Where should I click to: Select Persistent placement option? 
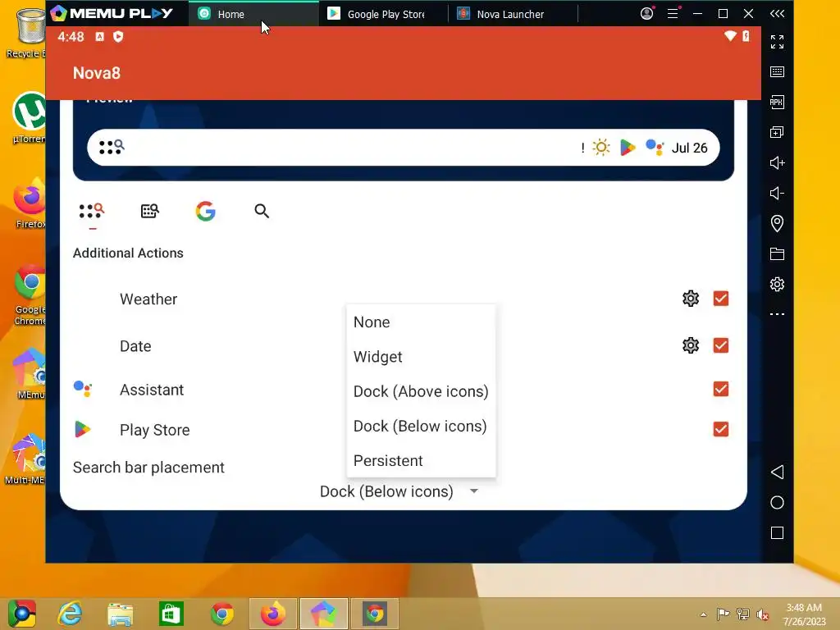pos(421,461)
